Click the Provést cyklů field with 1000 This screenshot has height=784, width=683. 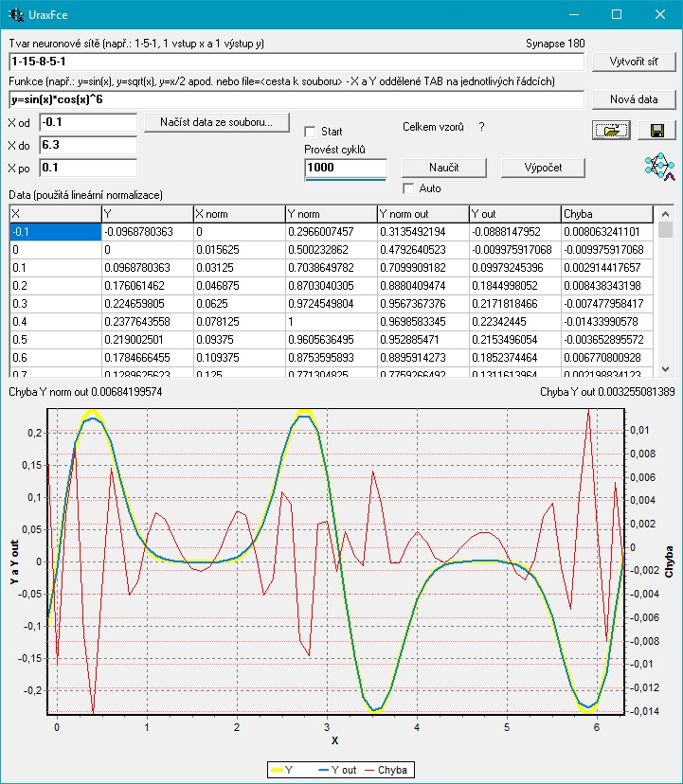tap(346, 168)
